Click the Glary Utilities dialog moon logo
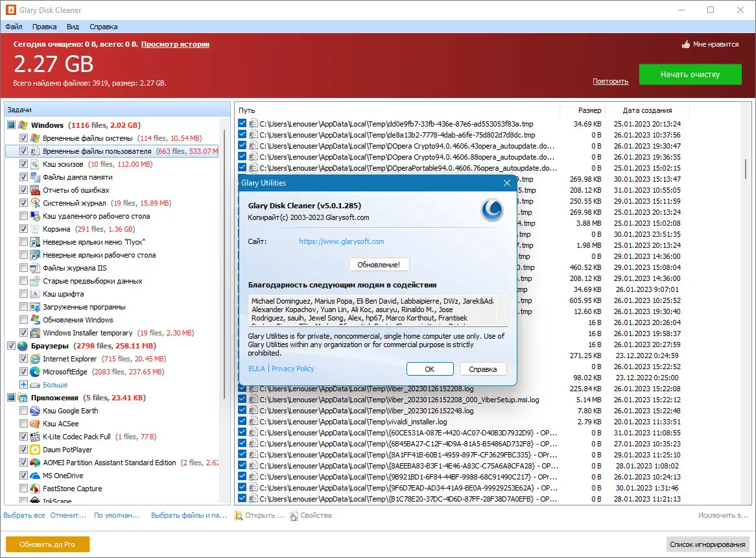Screen dimensions: 756x558 491,210
